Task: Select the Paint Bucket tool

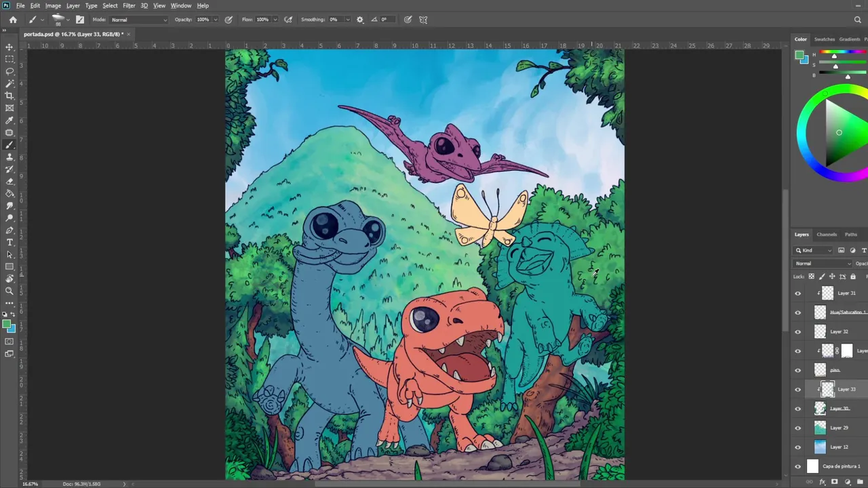Action: click(x=9, y=193)
